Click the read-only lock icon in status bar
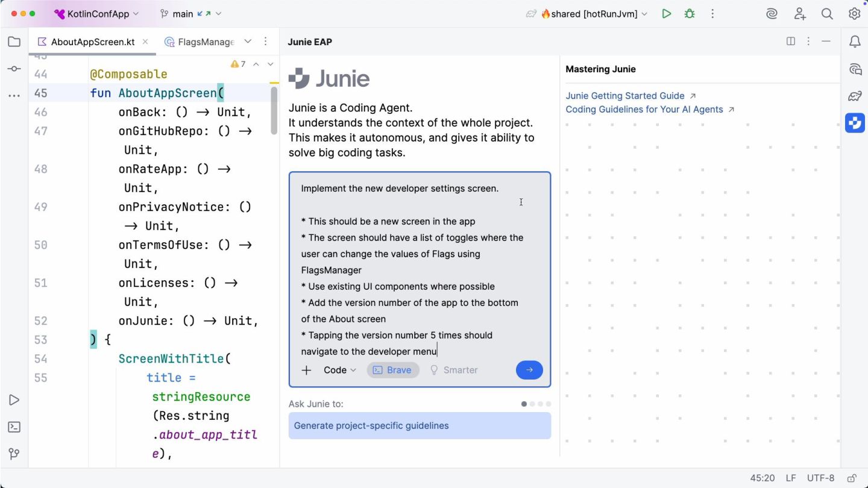Screen dimensions: 868x488 coord(852,478)
